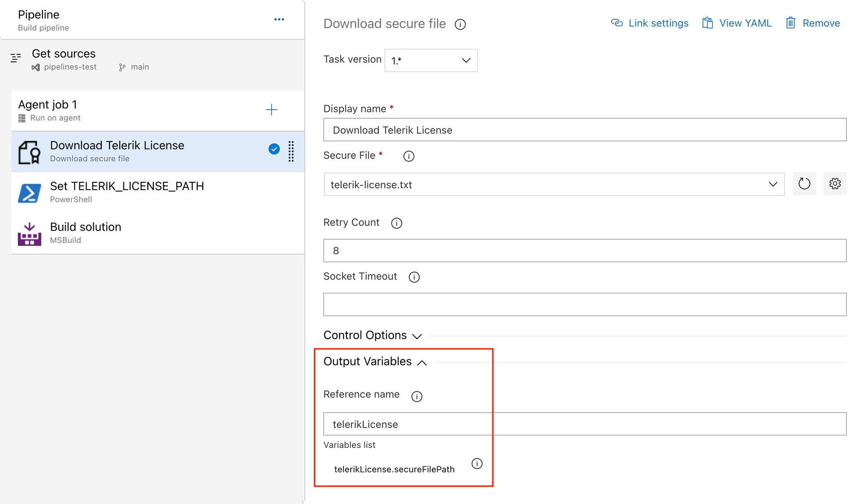
Task: Select the PowerShell icon on Set TELERIK_LICENSE_PATH task
Action: click(29, 193)
